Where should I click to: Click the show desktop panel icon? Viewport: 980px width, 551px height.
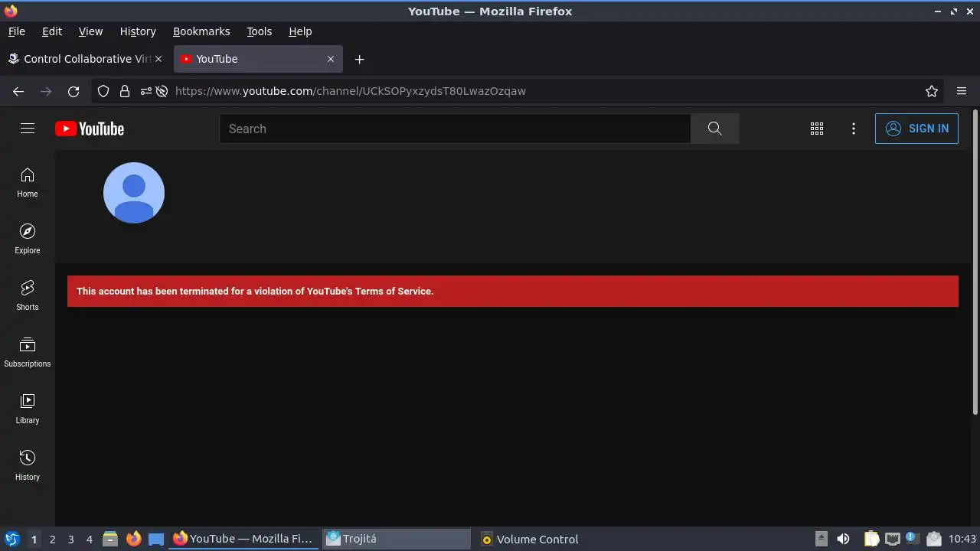pos(156,539)
